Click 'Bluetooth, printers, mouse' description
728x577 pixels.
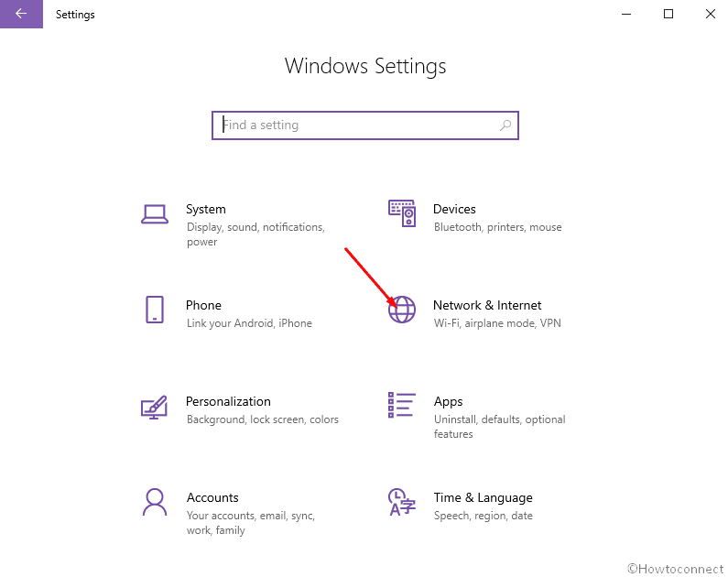click(x=498, y=227)
